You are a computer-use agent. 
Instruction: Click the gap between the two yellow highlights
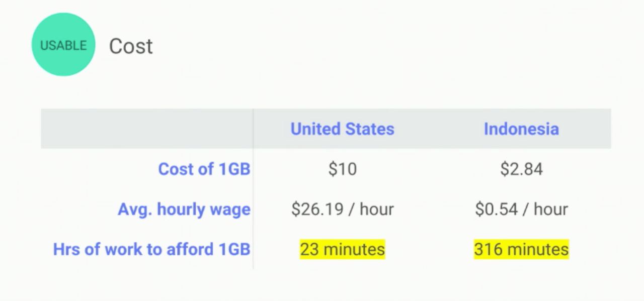(429, 249)
